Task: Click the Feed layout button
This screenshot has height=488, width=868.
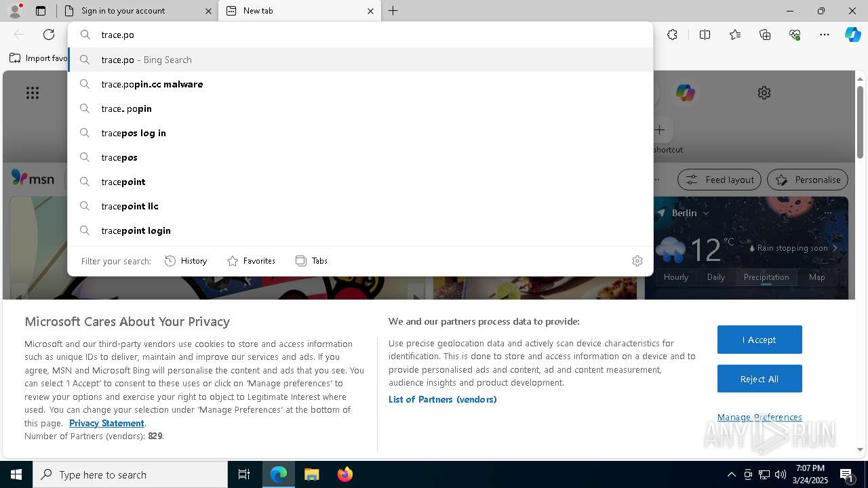Action: [720, 180]
